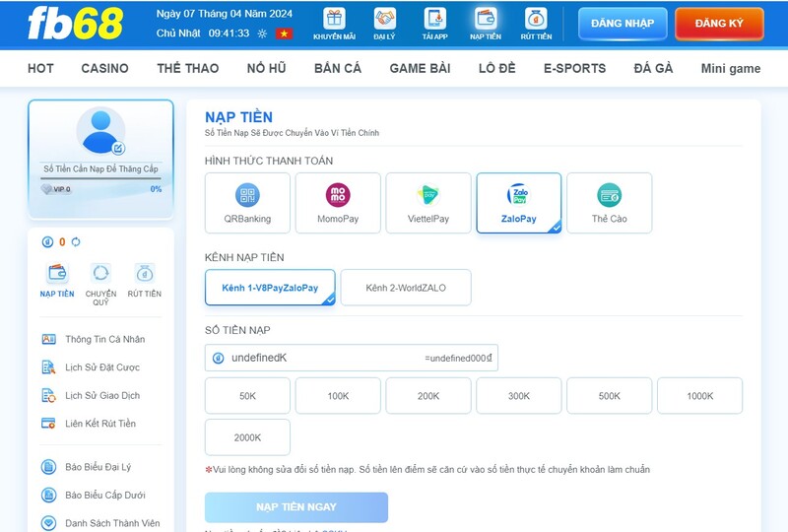Pick the 100K deposit amount

click(x=338, y=396)
